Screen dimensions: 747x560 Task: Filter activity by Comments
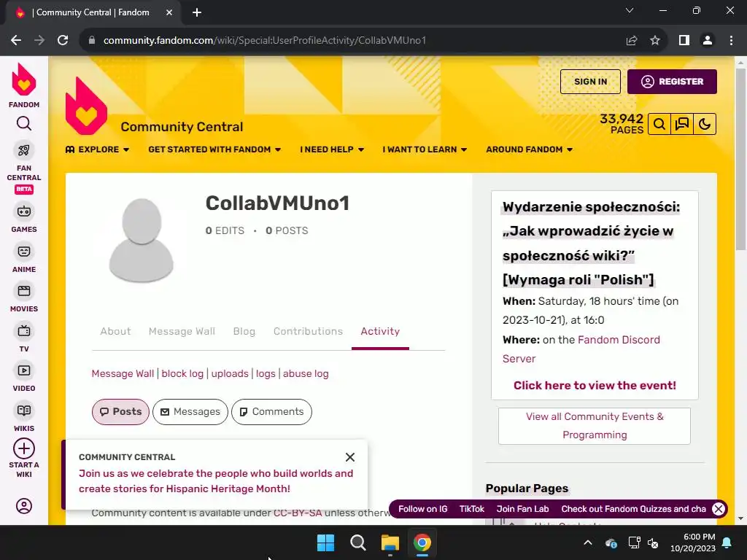coord(271,412)
